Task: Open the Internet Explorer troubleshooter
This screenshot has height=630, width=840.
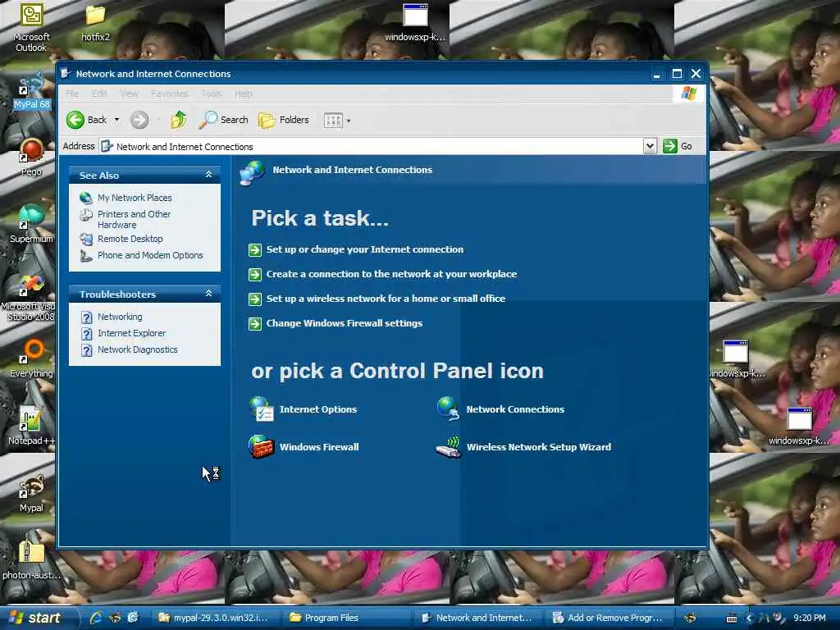Action: [x=132, y=333]
